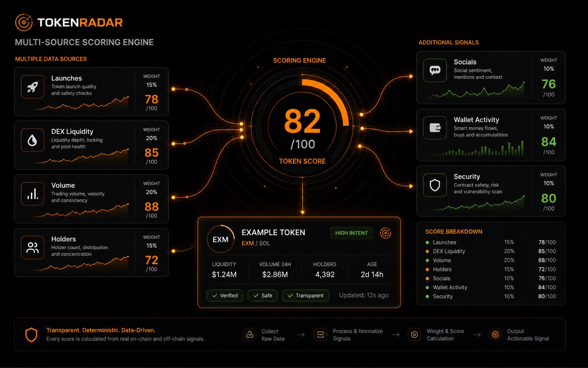Click the SCORING ENGINE label above gauge
588x368 pixels.
(x=300, y=60)
